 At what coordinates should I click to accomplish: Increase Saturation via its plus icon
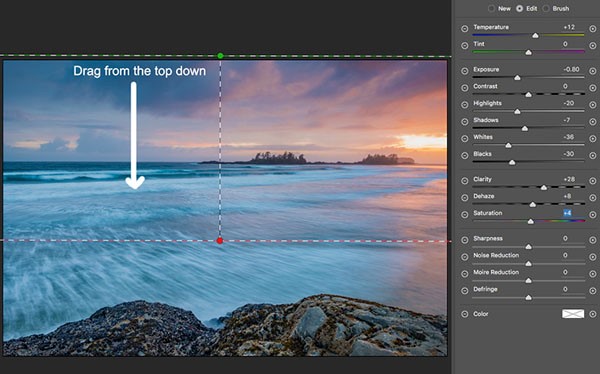593,215
